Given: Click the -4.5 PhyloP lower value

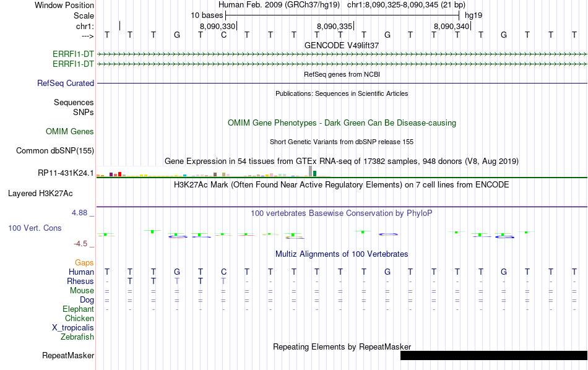Looking at the screenshot, I should (x=80, y=244).
